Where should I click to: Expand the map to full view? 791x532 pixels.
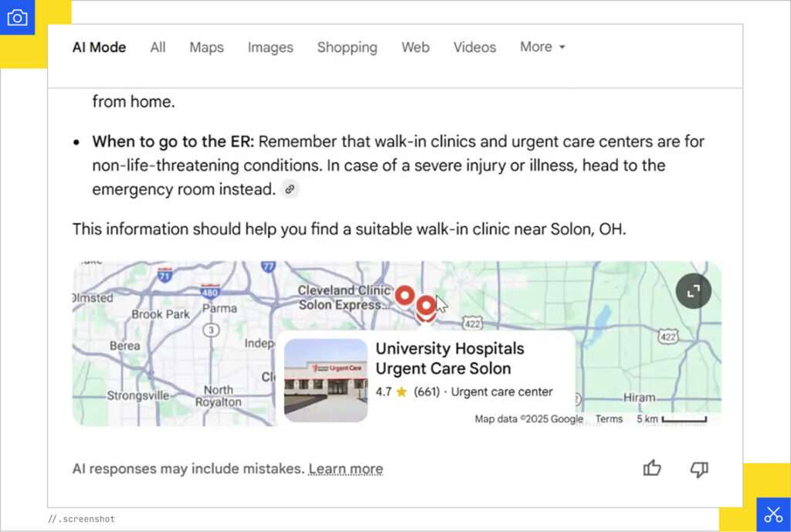[693, 291]
